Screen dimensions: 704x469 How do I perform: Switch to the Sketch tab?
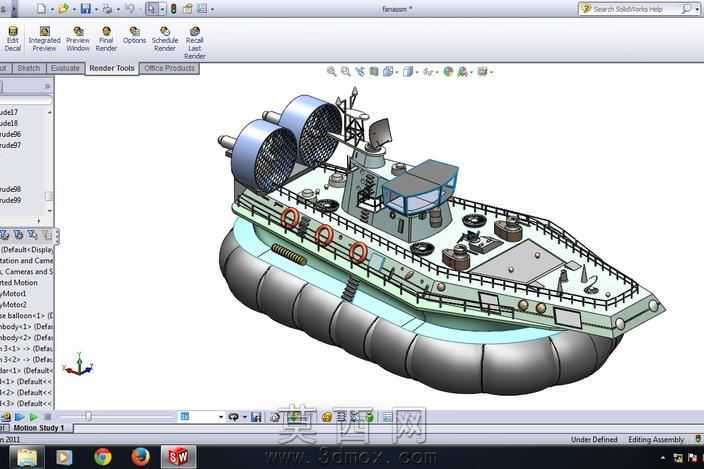pos(29,68)
